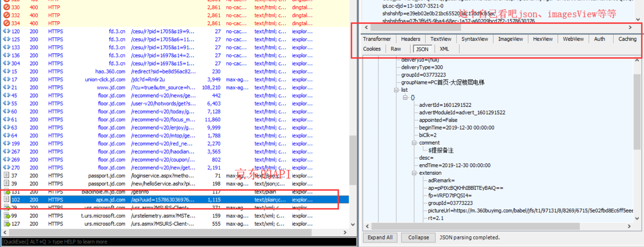Click the 'deliveryType=300' tree entry
The width and height of the screenshot is (644, 247).
tap(422, 67)
